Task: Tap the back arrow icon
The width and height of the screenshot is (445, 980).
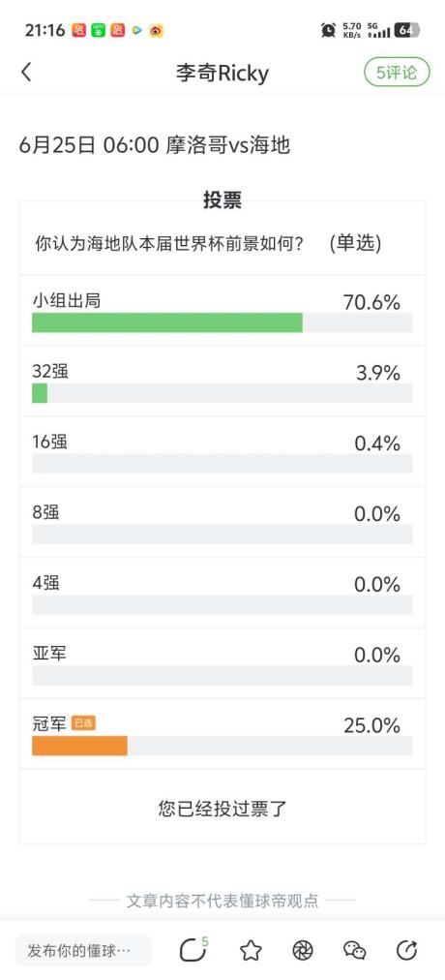Action: coord(26,73)
